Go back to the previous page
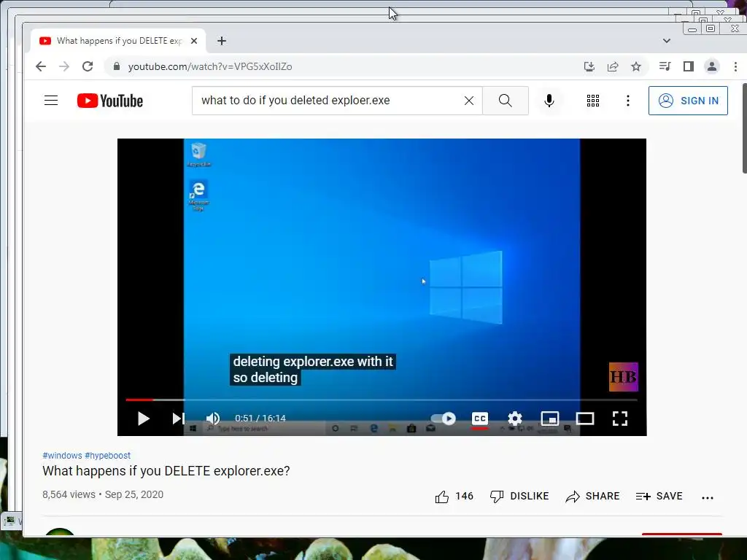The image size is (747, 560). pos(41,66)
